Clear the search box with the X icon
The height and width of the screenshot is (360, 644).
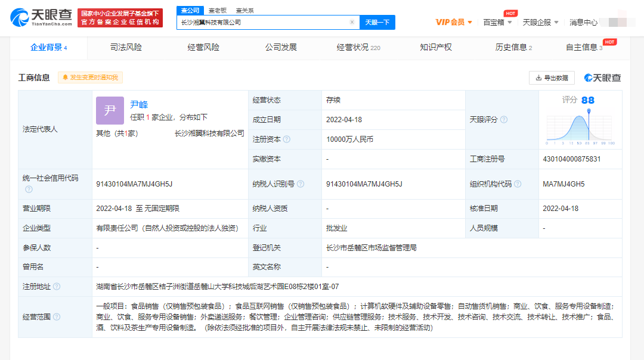(x=352, y=22)
